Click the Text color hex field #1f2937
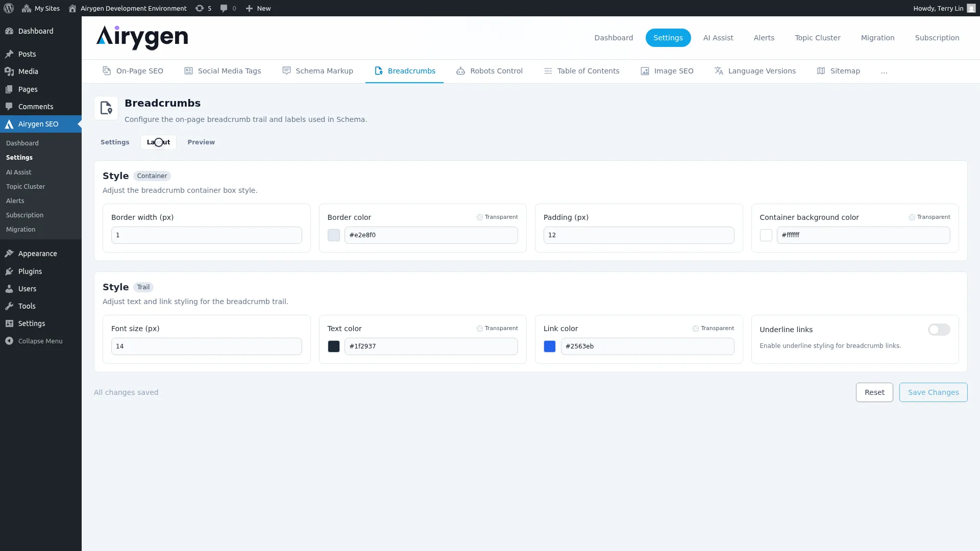980x551 pixels. [x=431, y=346]
